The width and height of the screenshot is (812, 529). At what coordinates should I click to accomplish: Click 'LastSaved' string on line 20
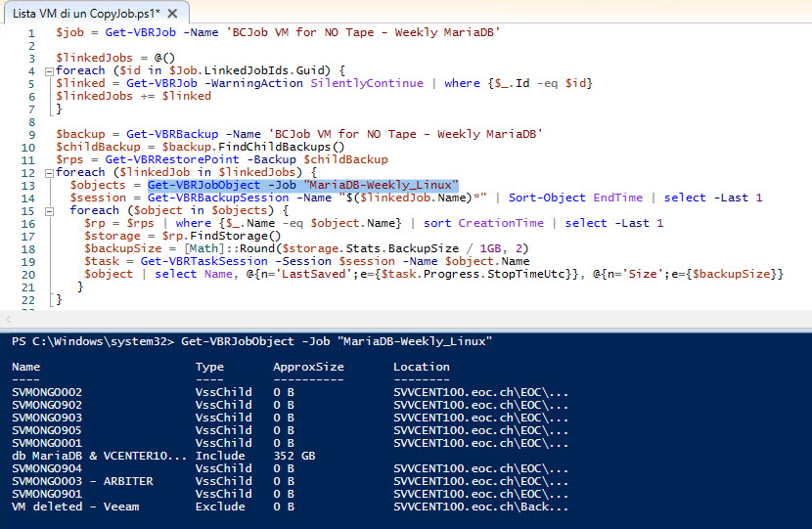coord(313,274)
